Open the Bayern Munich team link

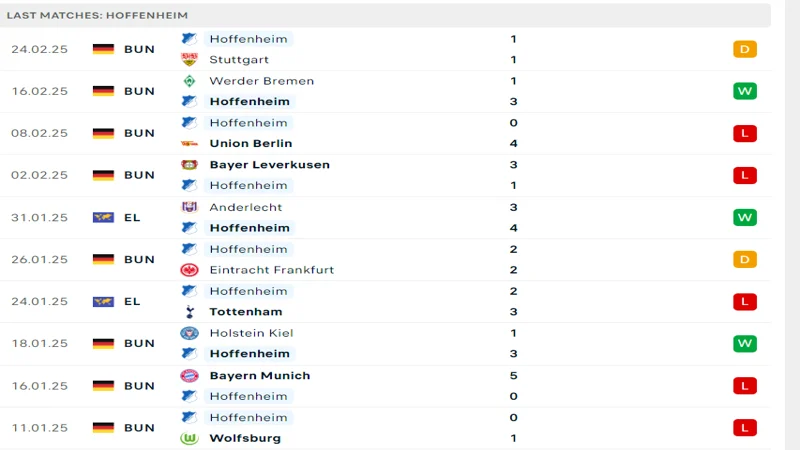point(260,376)
